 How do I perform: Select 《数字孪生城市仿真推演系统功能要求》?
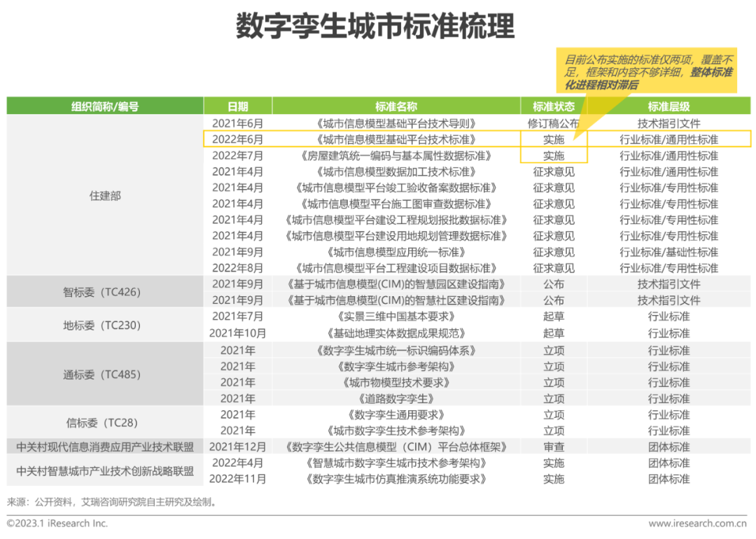(395, 479)
